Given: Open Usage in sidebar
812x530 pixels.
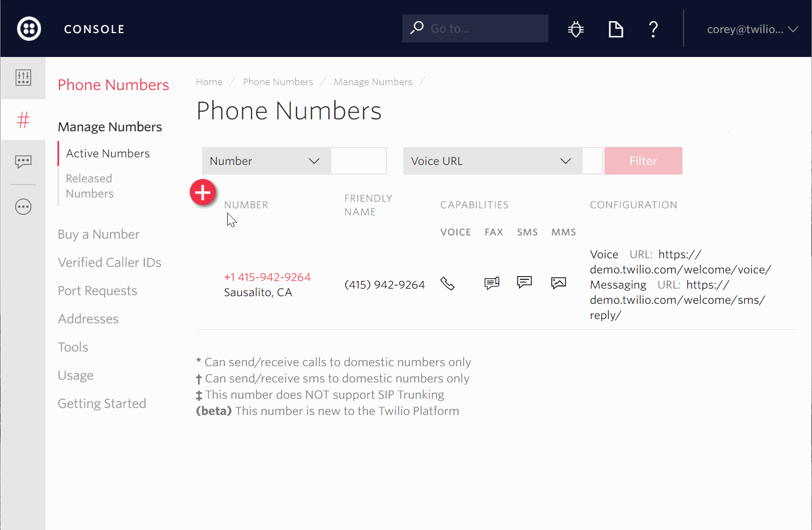Looking at the screenshot, I should (76, 375).
